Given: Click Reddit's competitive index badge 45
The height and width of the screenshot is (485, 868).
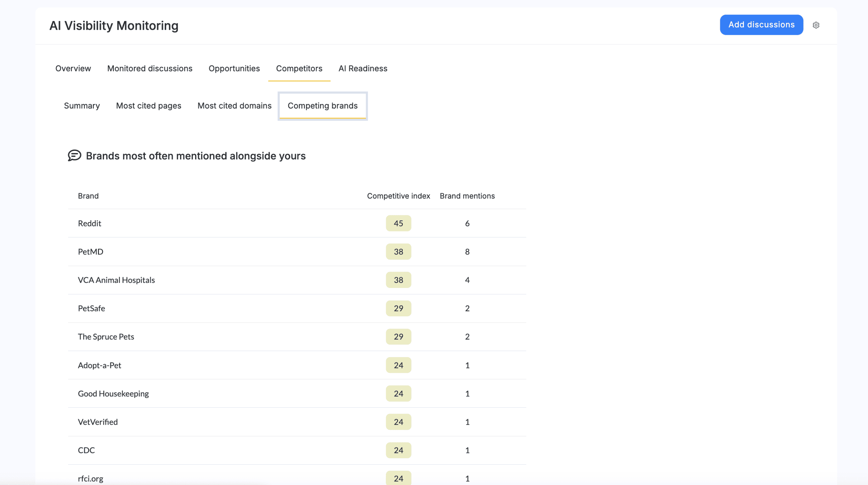Looking at the screenshot, I should (398, 224).
